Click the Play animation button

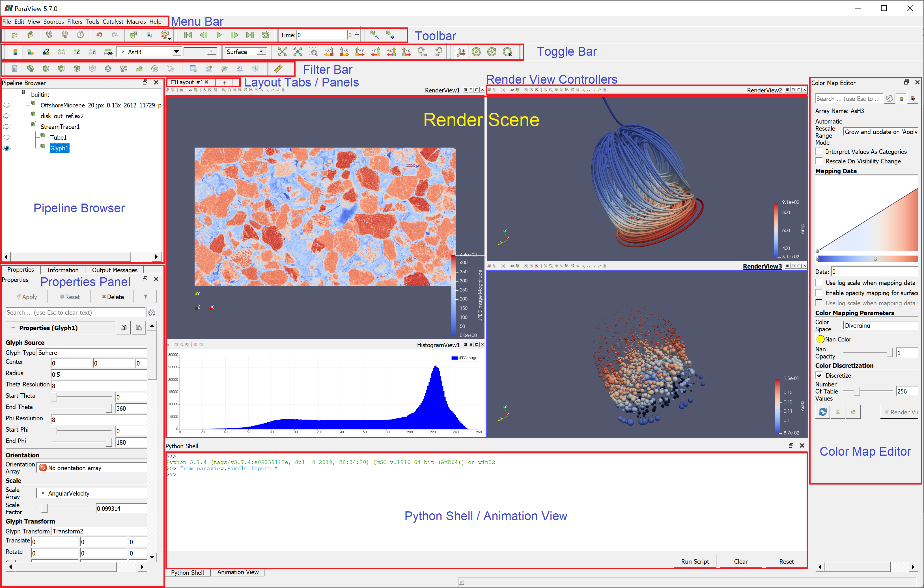coord(219,35)
